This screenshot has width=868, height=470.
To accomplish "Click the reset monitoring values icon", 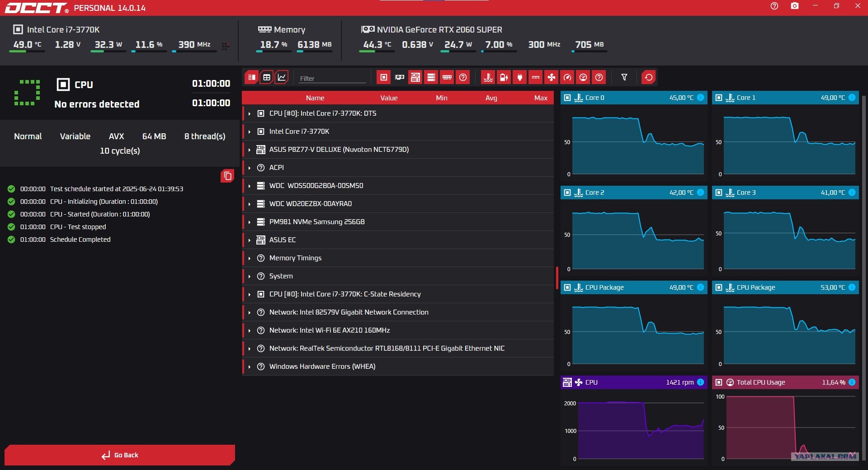I will pyautogui.click(x=649, y=77).
